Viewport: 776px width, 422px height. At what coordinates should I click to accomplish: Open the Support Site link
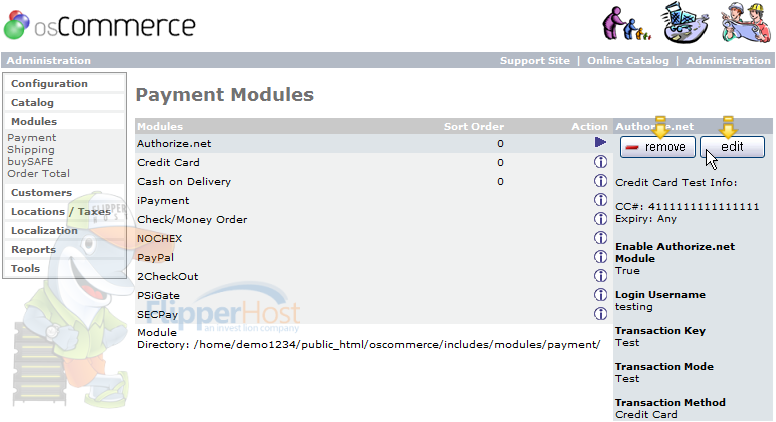(534, 60)
